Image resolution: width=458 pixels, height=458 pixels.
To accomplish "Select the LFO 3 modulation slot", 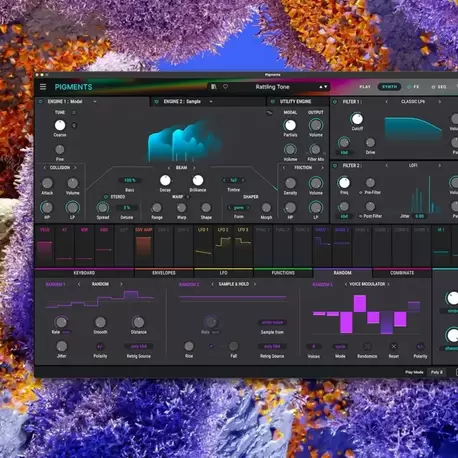I will click(x=243, y=247).
